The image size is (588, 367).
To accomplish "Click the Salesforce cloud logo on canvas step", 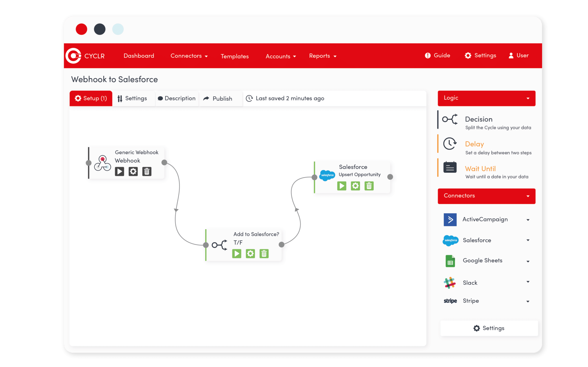I will coord(327,175).
